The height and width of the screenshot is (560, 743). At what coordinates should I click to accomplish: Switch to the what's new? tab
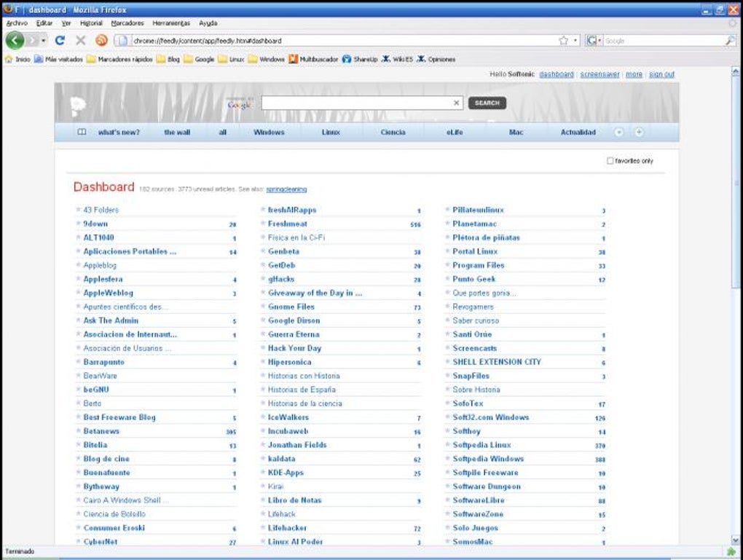point(119,133)
